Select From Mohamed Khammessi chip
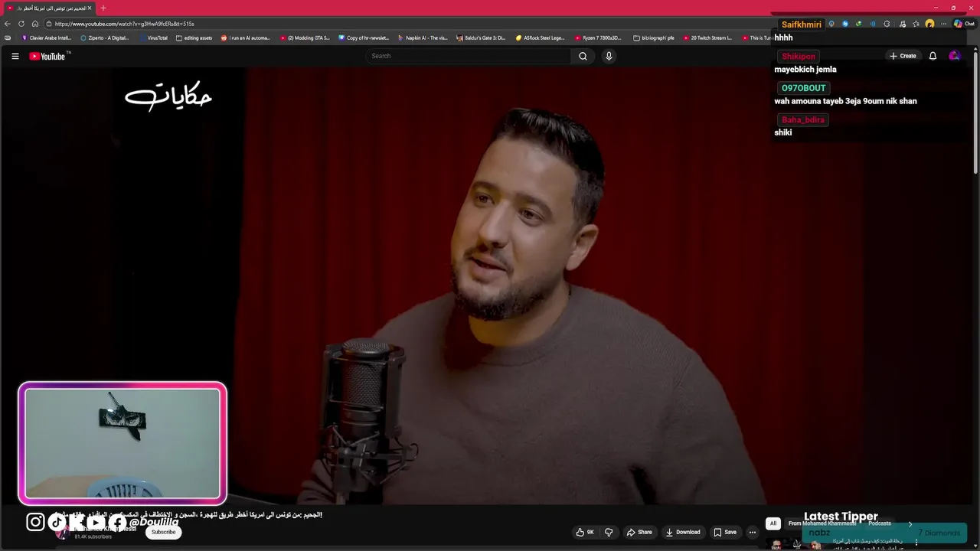The height and width of the screenshot is (551, 980). coord(822,523)
